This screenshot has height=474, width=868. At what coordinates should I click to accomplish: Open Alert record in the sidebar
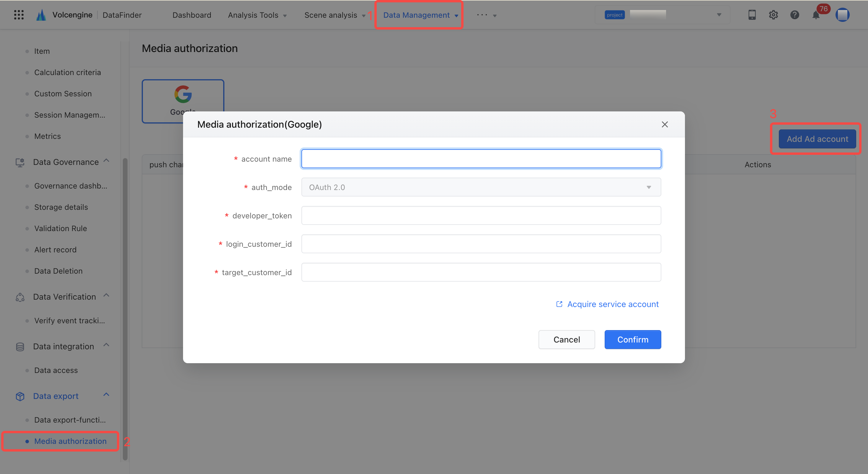(55, 250)
